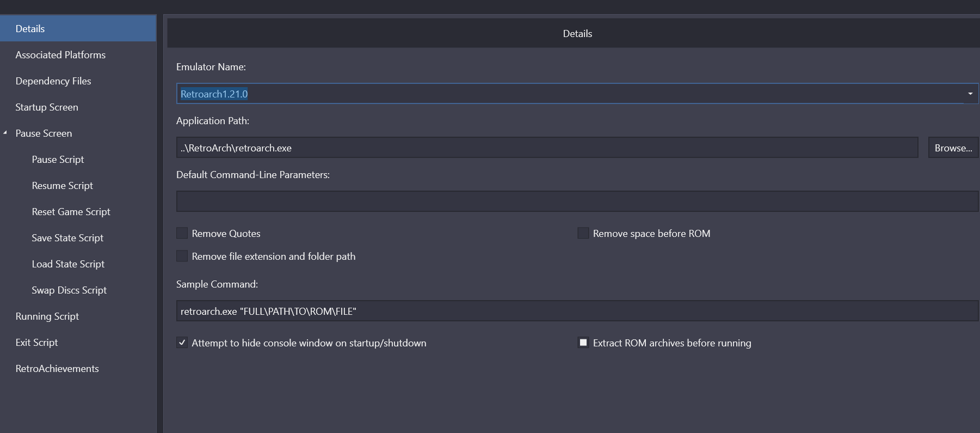Click the Emulator Name: label
This screenshot has width=980, height=433.
point(211,66)
